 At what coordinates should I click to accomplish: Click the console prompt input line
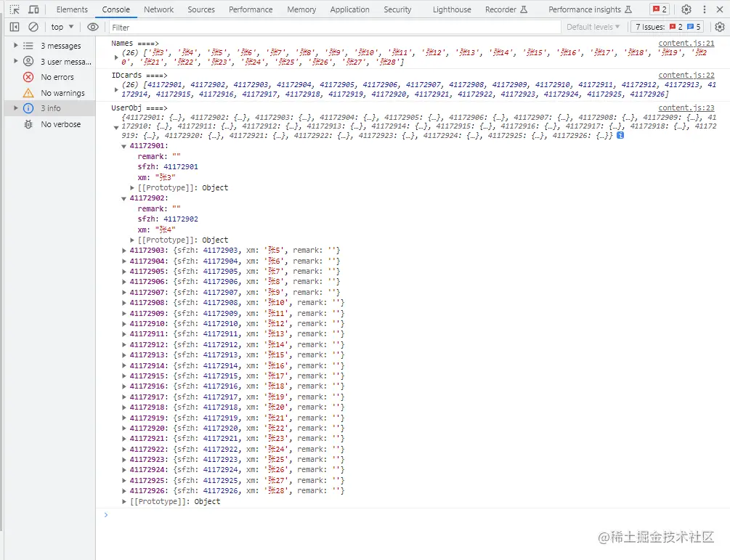point(413,514)
